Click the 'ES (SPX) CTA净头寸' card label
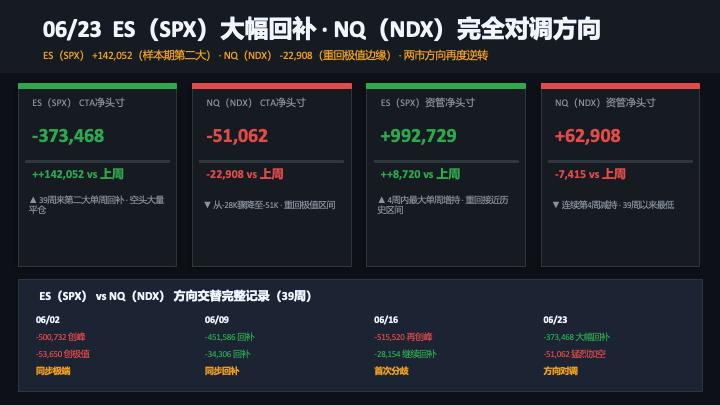This screenshot has width=720, height=405. click(79, 103)
